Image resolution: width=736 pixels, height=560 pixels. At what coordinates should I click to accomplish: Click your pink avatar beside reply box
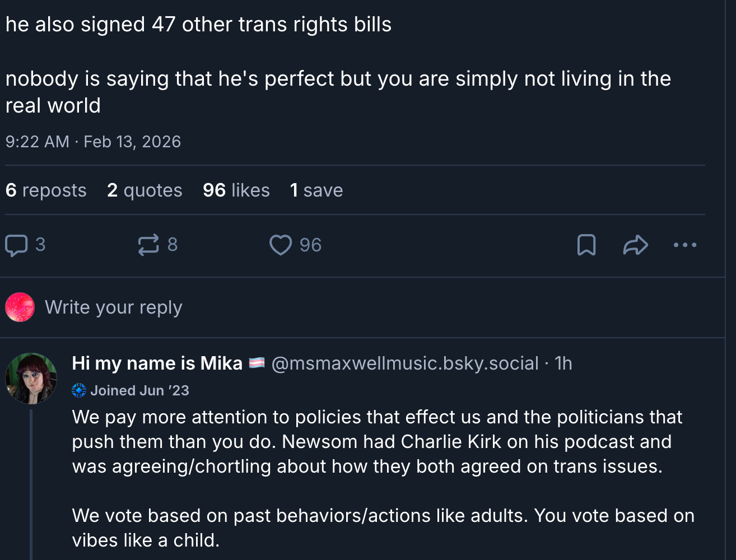pos(20,307)
